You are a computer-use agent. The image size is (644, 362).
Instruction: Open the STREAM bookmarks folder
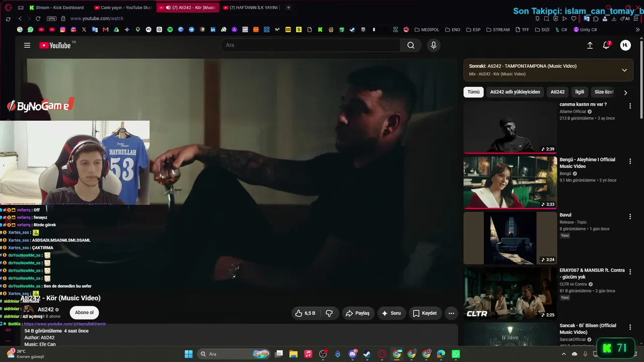(x=497, y=30)
